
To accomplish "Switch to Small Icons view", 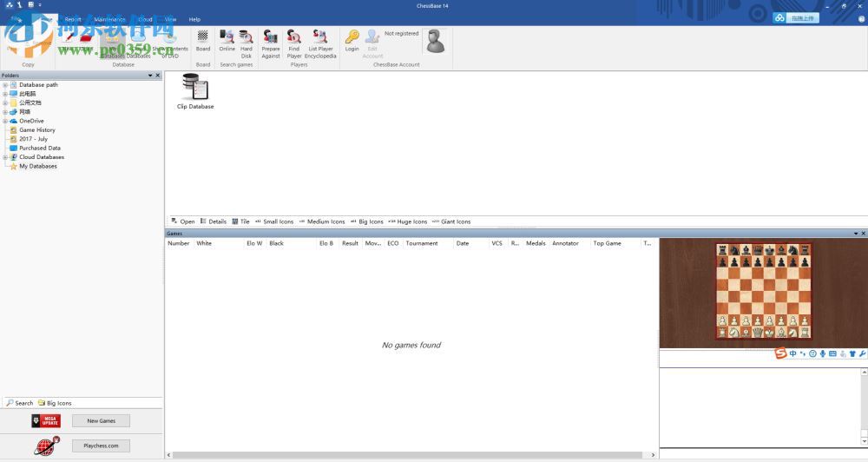I will pyautogui.click(x=274, y=221).
